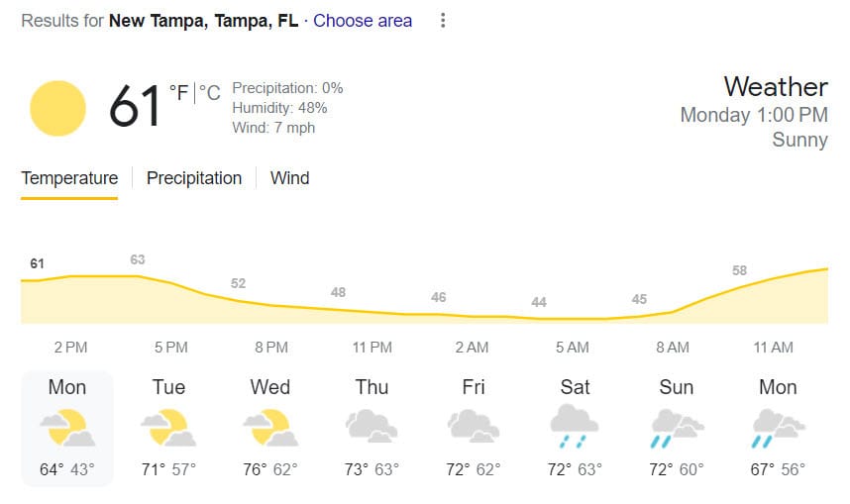Switch units to °F
The image size is (850, 504).
click(x=179, y=93)
